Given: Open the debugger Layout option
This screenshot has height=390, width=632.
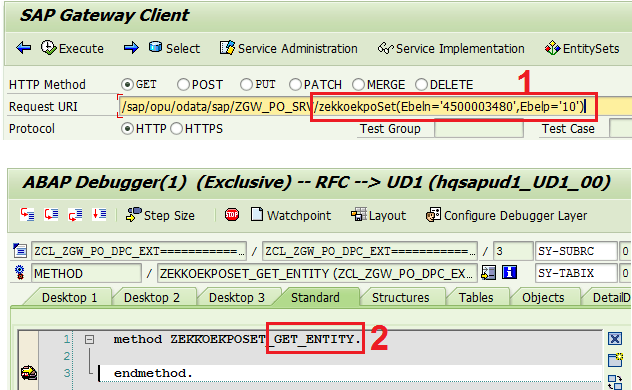Looking at the screenshot, I should coord(378,215).
